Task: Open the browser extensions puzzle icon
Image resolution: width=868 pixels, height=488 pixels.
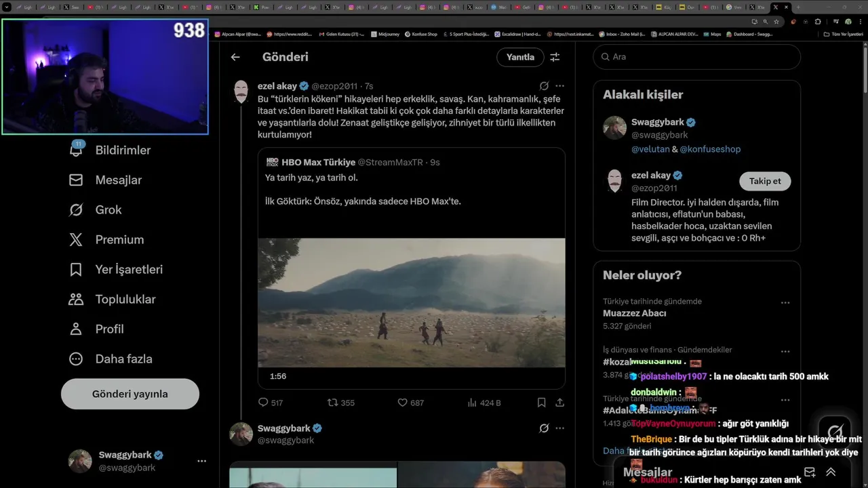Action: 818,22
